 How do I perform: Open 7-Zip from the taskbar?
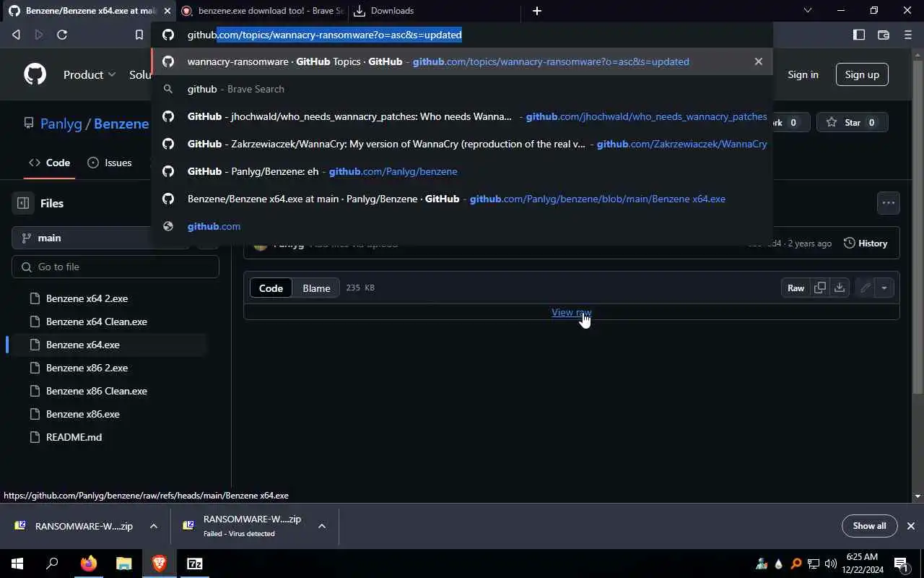(195, 564)
